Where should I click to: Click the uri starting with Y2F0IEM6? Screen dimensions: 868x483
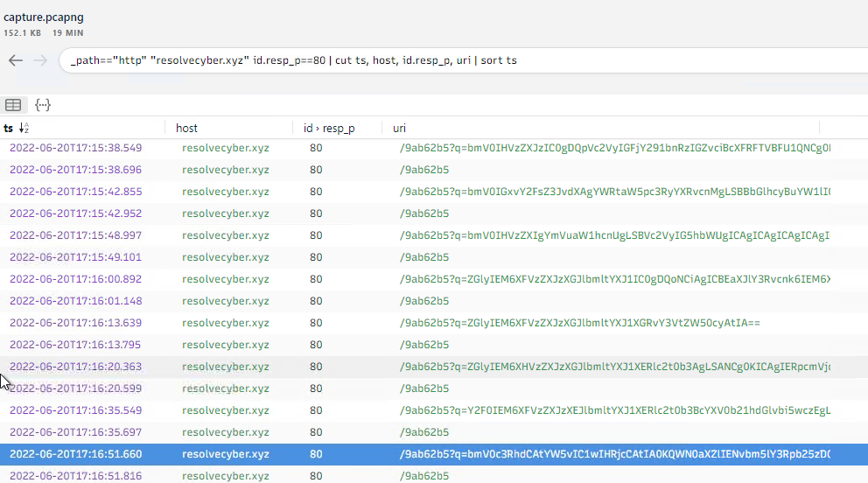tap(612, 410)
